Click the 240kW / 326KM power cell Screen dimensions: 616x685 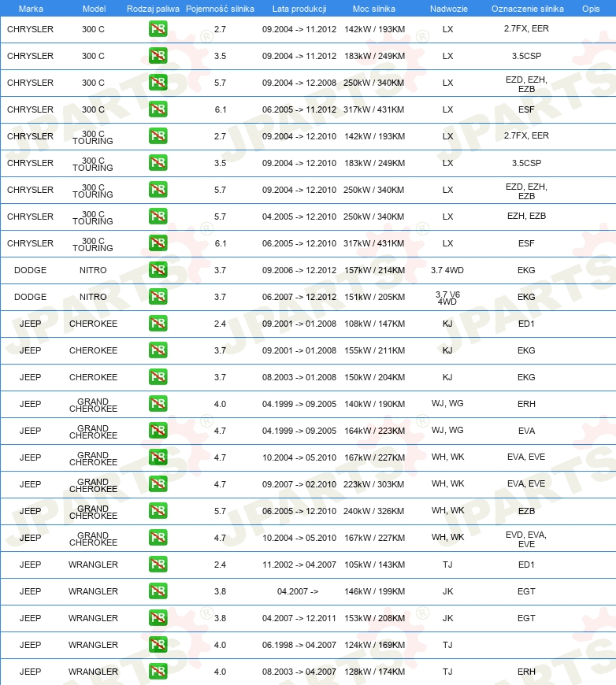click(x=374, y=511)
